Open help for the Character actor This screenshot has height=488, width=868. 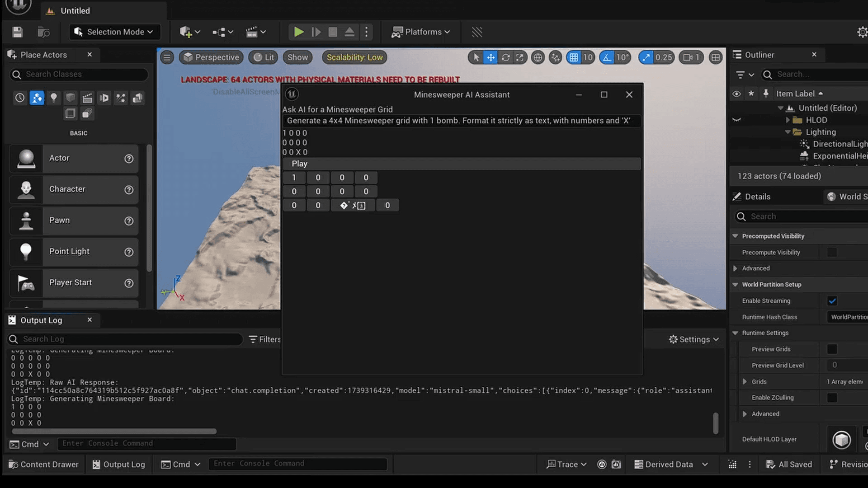[x=129, y=190]
